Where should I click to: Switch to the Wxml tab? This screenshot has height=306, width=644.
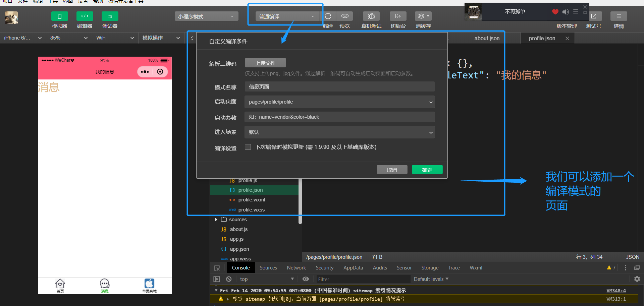click(476, 268)
